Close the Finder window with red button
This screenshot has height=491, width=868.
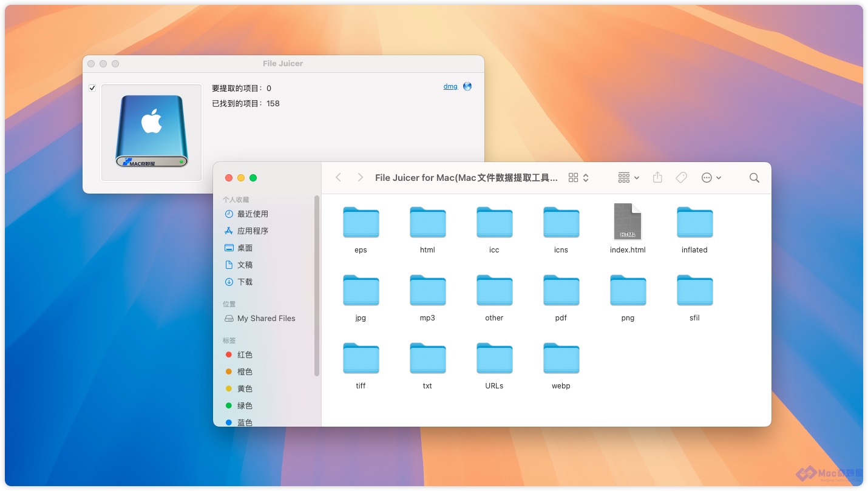pyautogui.click(x=229, y=178)
